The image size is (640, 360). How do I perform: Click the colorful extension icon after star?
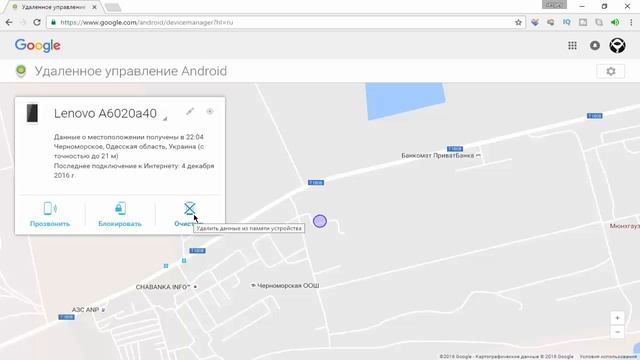(x=535, y=22)
